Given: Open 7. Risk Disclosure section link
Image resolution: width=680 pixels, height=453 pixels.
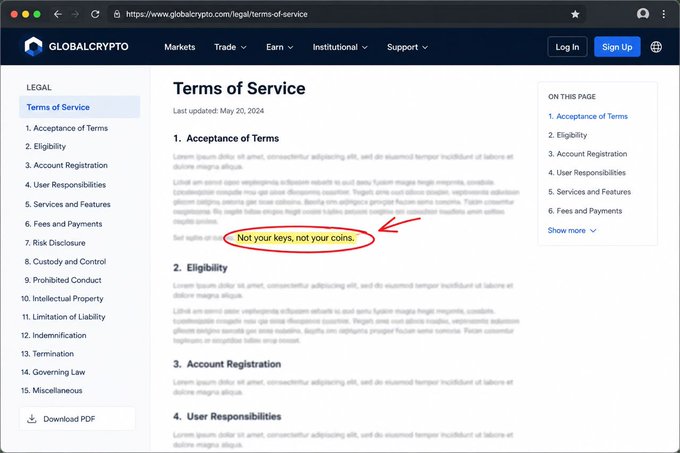Looking at the screenshot, I should coord(55,243).
